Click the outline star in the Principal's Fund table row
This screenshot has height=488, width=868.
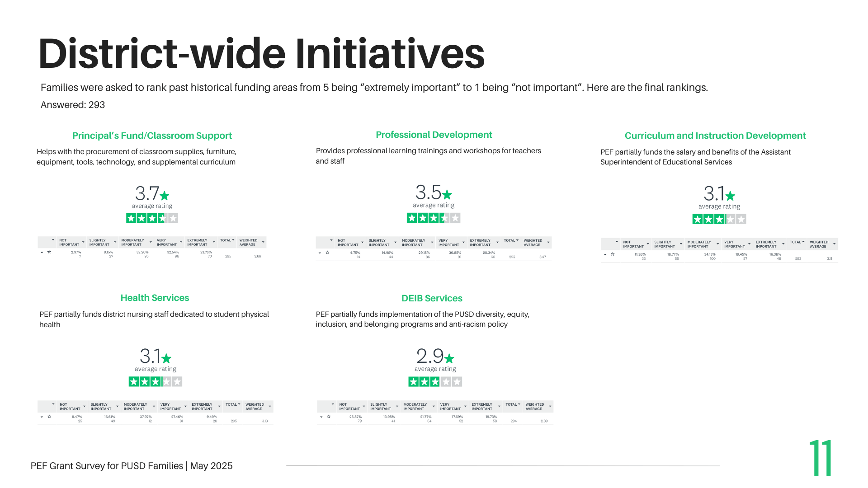[49, 252]
